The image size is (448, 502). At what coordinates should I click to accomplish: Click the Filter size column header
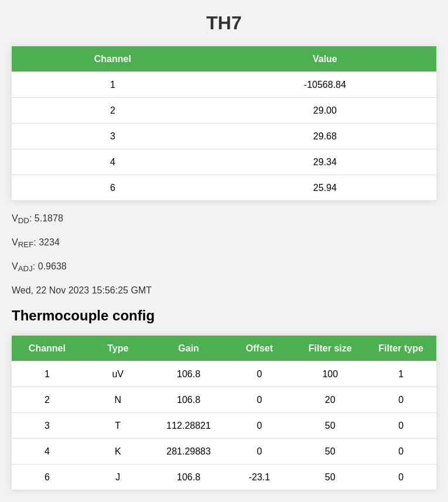pos(330,349)
